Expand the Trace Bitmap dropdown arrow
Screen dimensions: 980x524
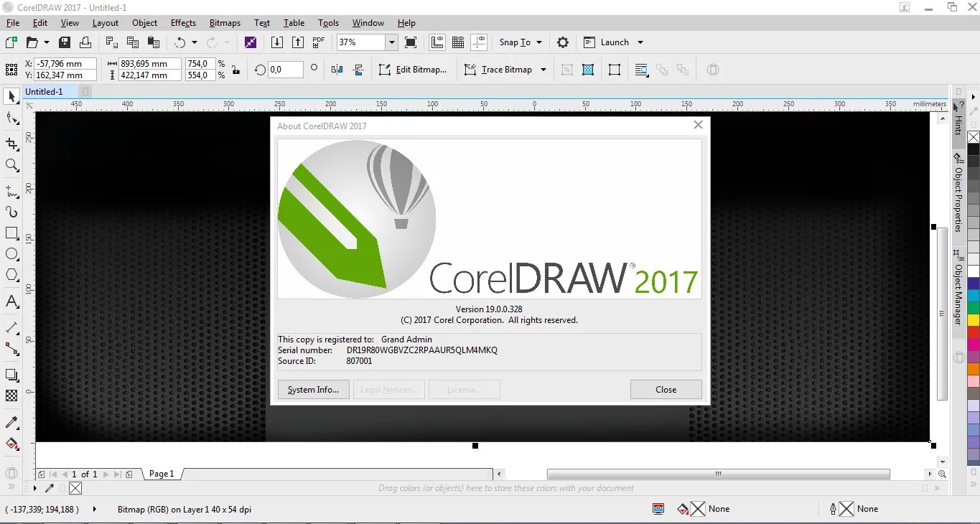543,70
